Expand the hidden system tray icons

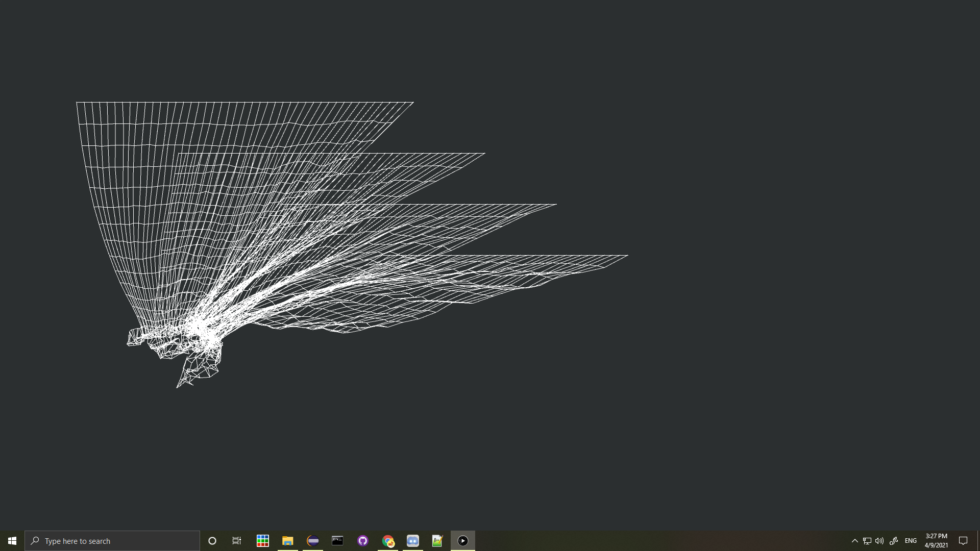(855, 541)
